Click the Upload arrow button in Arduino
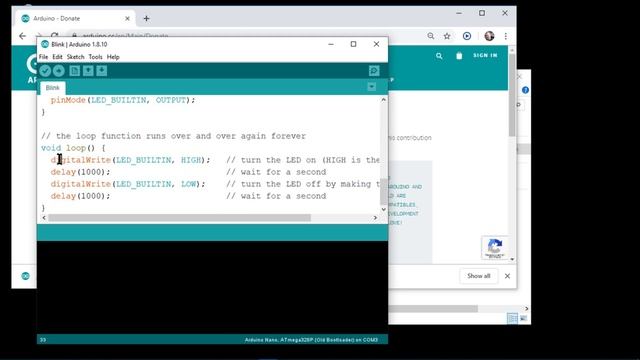The image size is (640, 360). point(59,71)
